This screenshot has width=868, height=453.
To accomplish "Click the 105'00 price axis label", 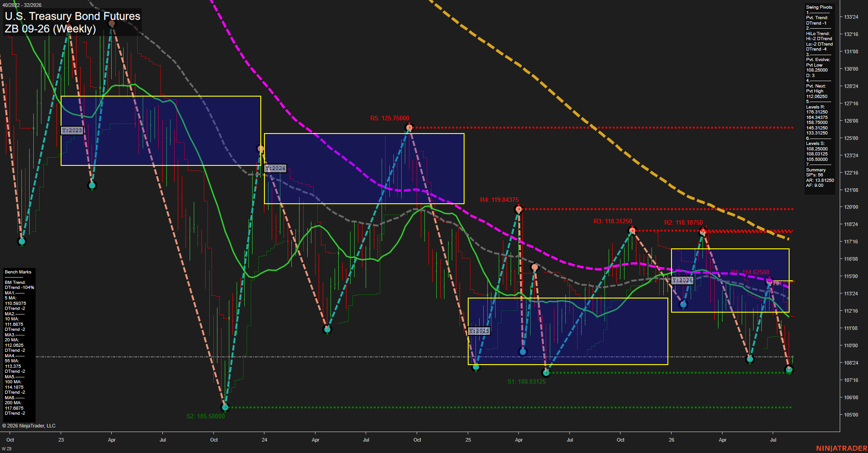I will coord(851,415).
